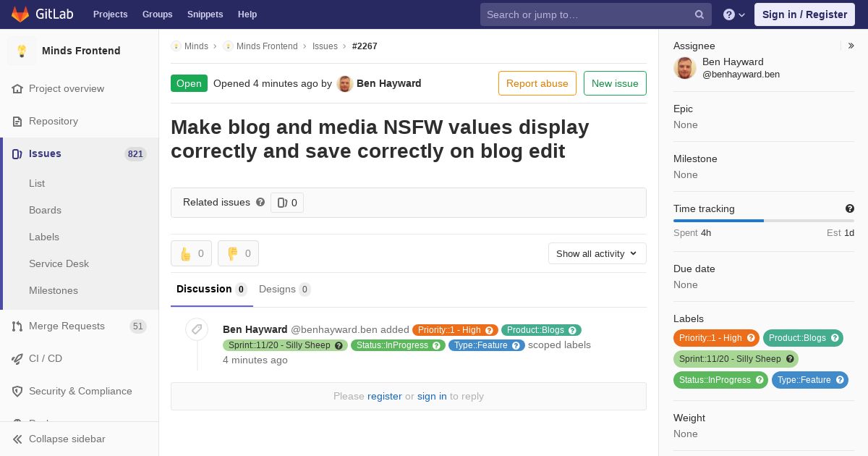Click Ben Hayward's assignee avatar
Viewport: 868px width, 456px height.
[685, 68]
